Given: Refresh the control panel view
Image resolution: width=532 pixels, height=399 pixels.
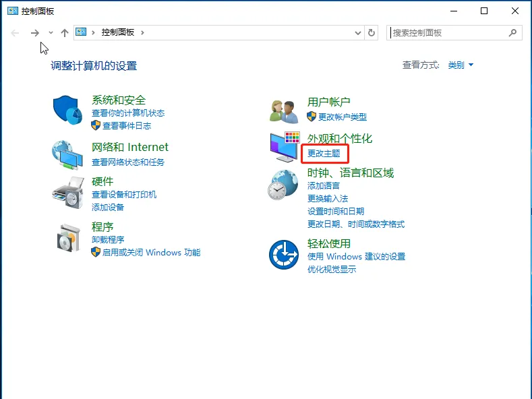Looking at the screenshot, I should [x=372, y=32].
